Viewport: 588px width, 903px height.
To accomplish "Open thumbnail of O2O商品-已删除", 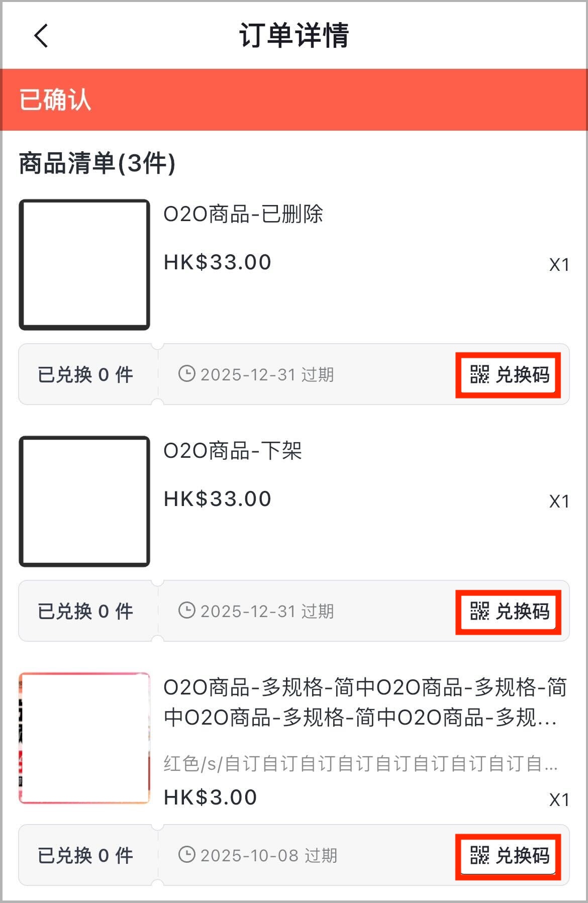I will 84,265.
